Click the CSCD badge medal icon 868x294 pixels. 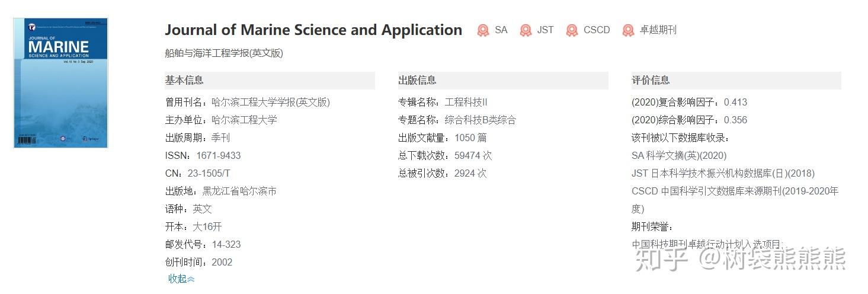click(572, 30)
